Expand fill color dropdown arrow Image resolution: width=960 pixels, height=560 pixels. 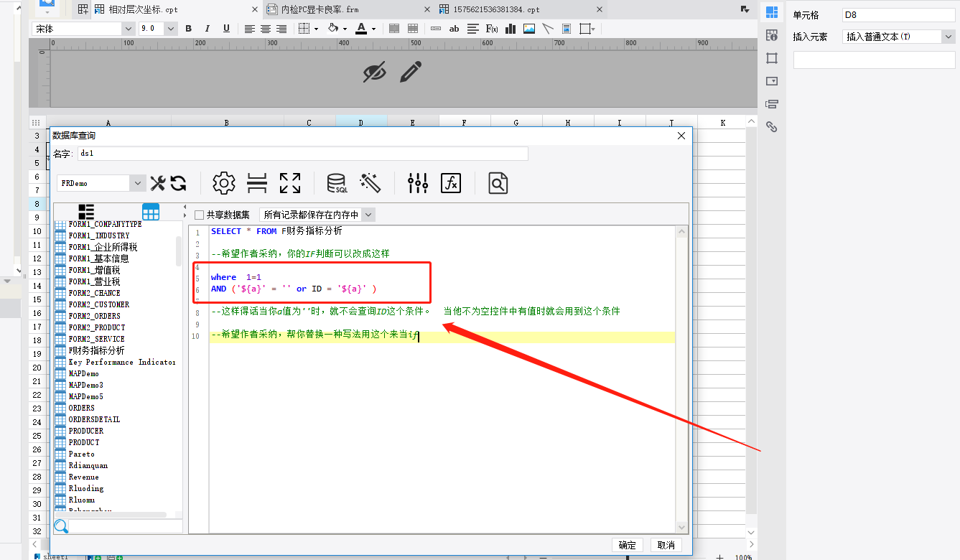[x=345, y=29]
